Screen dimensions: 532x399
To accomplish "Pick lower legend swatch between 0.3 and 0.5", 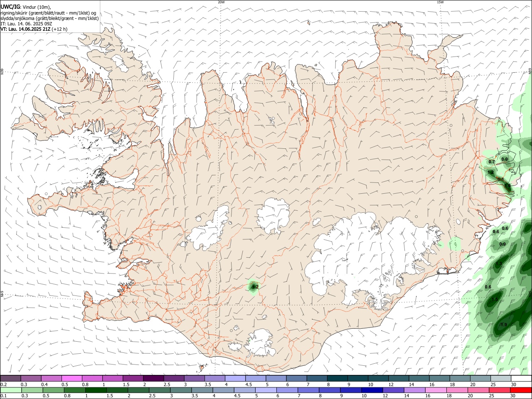I will pos(32,390).
